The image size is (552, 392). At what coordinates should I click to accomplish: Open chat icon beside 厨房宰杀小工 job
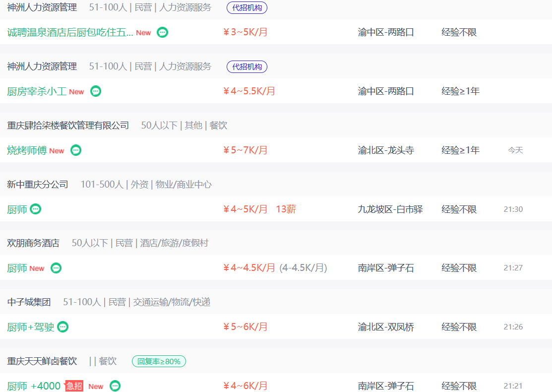pos(96,91)
